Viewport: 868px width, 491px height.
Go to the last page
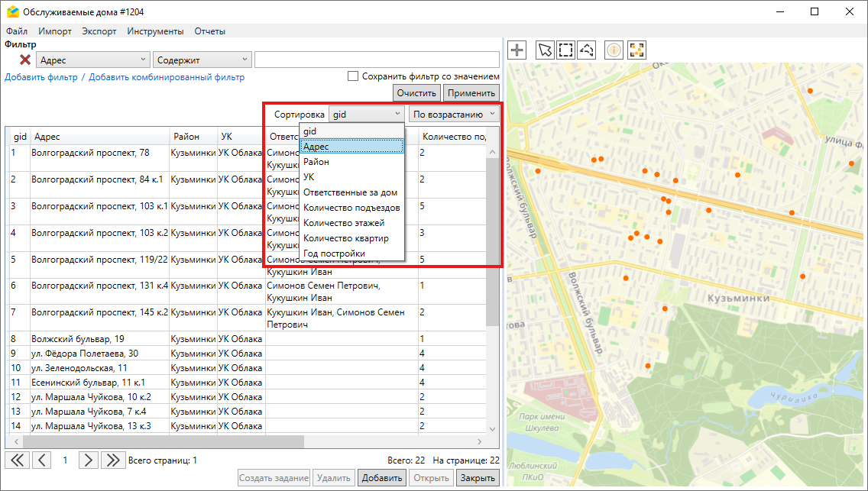point(113,460)
